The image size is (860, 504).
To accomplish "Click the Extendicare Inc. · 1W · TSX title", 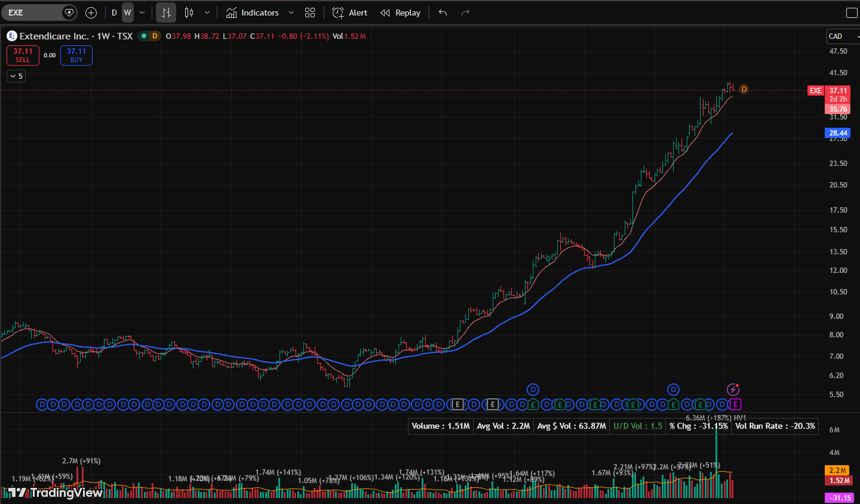I will click(76, 36).
